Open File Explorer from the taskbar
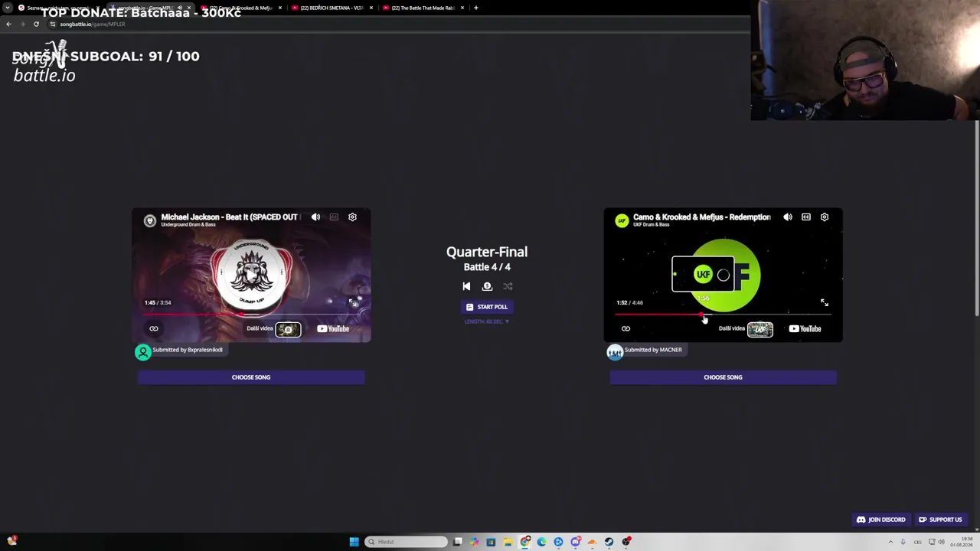Viewport: 980px width, 551px height. 508,542
